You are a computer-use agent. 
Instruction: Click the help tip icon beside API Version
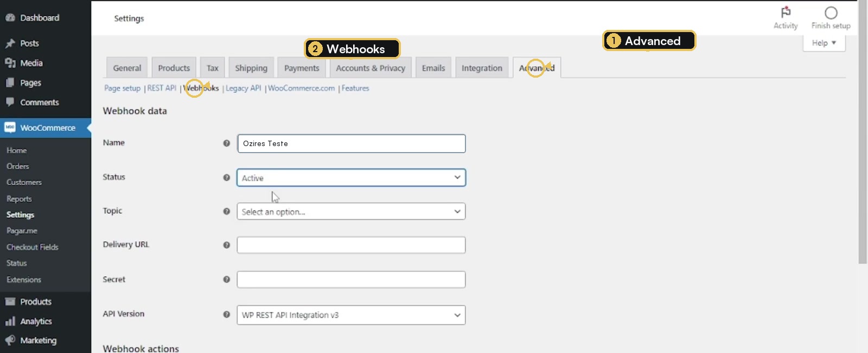(x=227, y=314)
